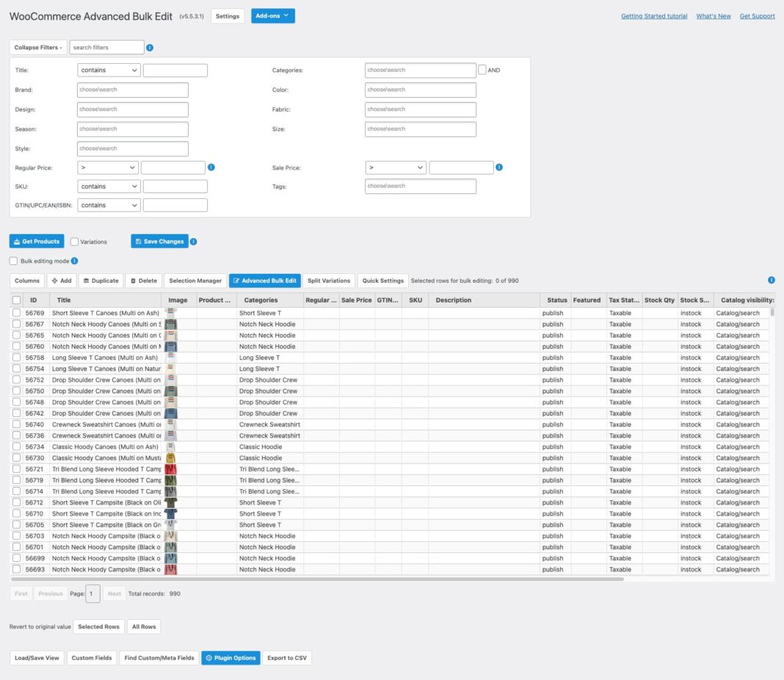Enable the Variations checkbox
The height and width of the screenshot is (680, 784).
(74, 242)
